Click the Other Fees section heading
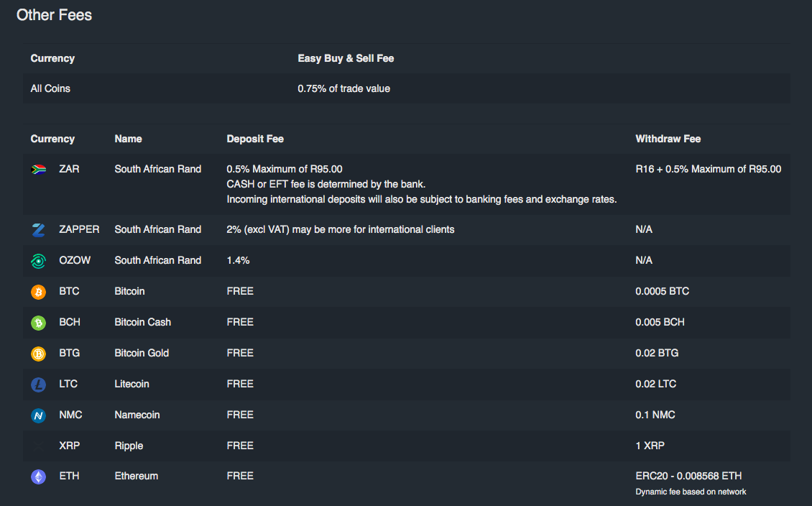 click(x=54, y=14)
